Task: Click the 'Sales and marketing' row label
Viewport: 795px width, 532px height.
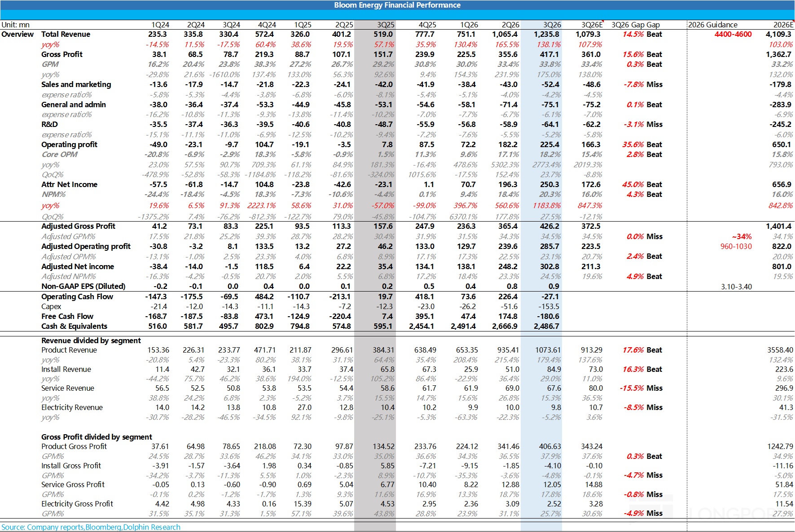Action: coord(76,84)
